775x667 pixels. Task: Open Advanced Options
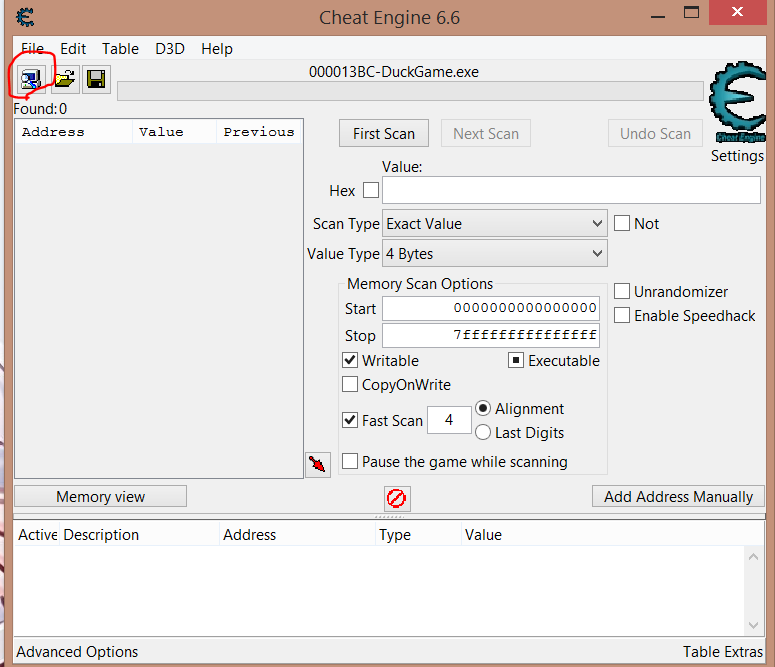(x=77, y=652)
